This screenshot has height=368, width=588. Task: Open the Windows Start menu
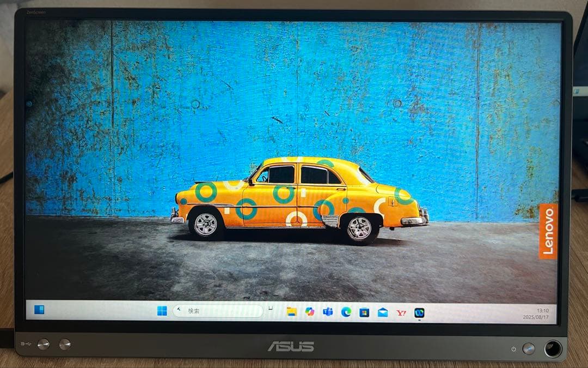tap(162, 311)
